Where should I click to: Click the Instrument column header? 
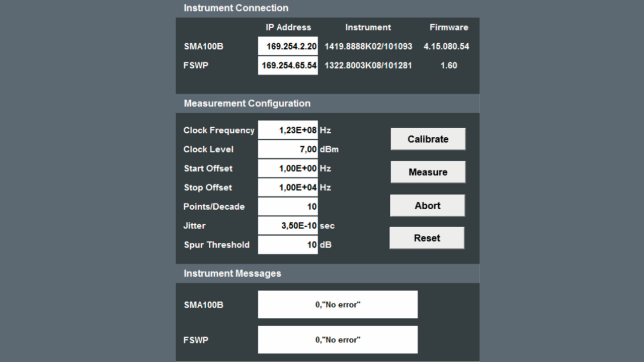pyautogui.click(x=368, y=28)
